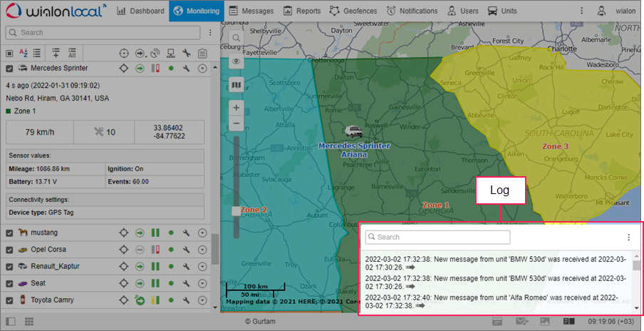Click the stopped state icon for Opel Corsa

point(140,250)
